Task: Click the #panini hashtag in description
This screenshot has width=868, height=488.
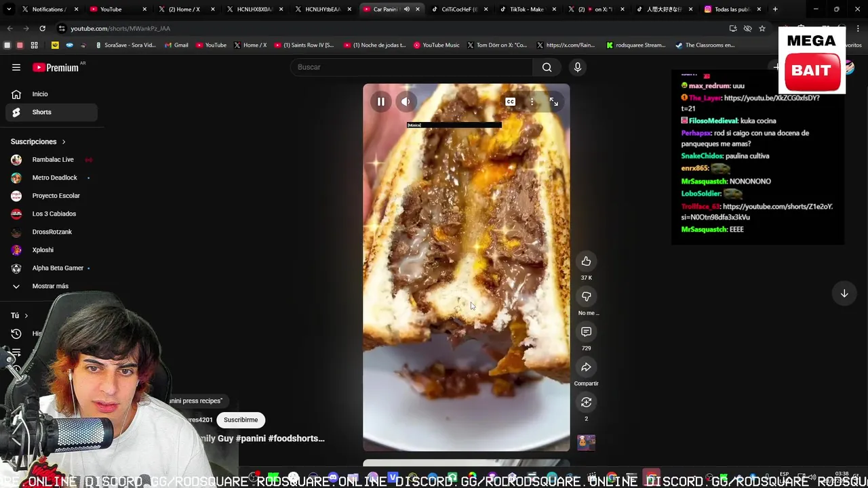Action: pyautogui.click(x=252, y=439)
